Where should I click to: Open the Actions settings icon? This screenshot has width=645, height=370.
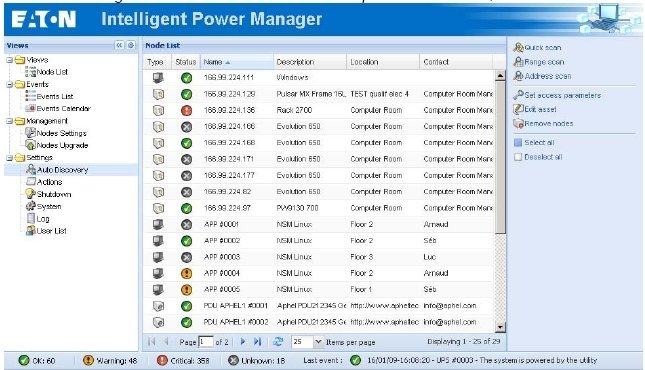31,182
